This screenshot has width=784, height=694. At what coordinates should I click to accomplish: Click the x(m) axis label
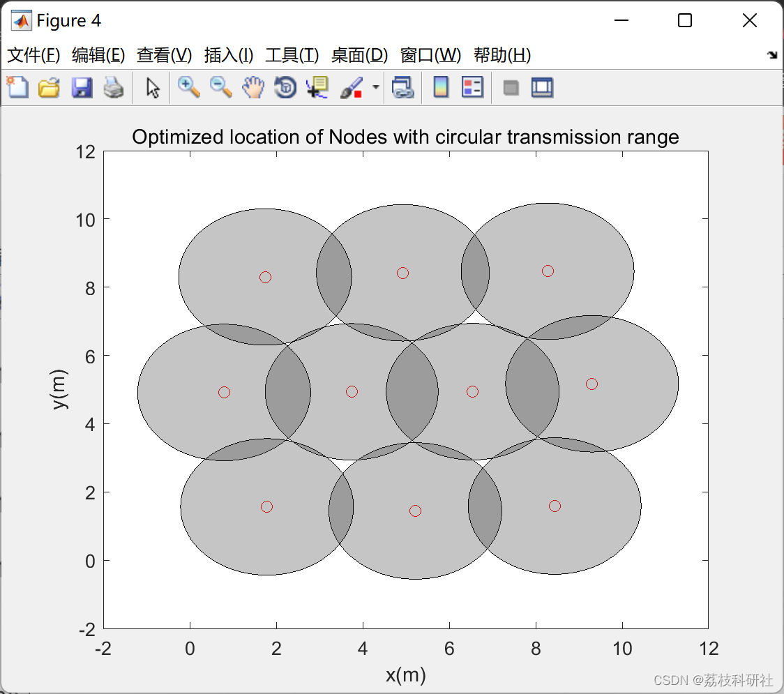(x=405, y=675)
